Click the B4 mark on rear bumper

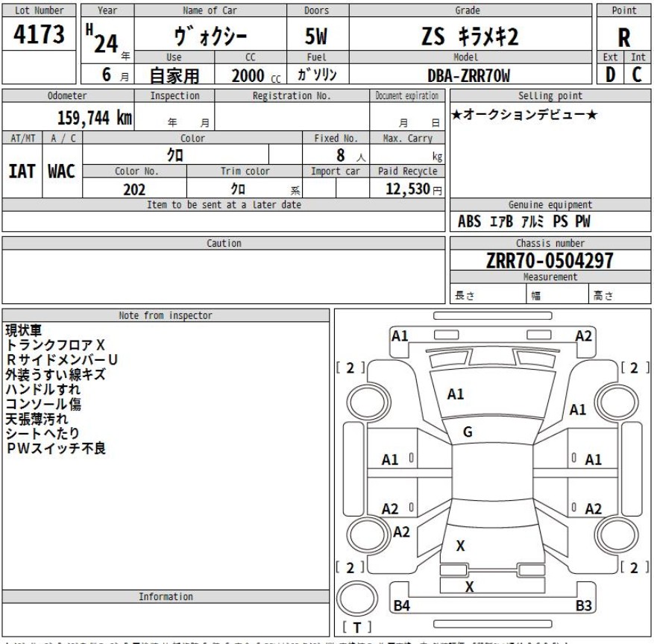(402, 605)
